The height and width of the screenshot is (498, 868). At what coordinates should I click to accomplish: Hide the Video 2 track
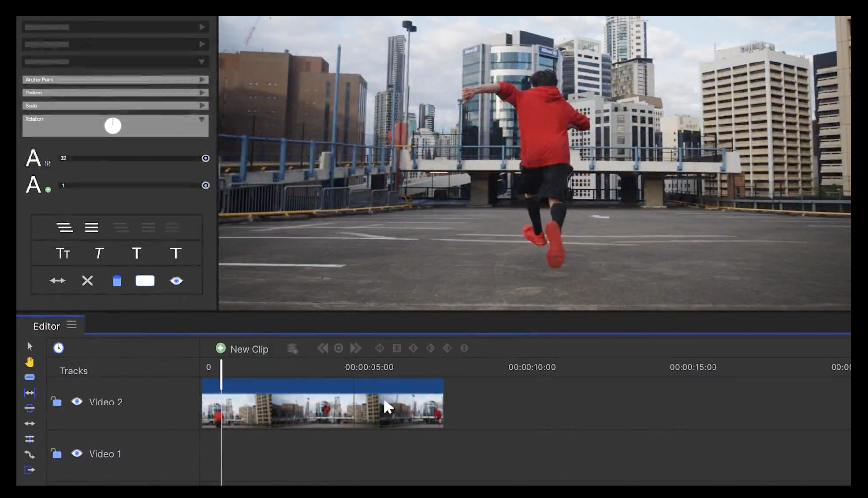(x=77, y=402)
